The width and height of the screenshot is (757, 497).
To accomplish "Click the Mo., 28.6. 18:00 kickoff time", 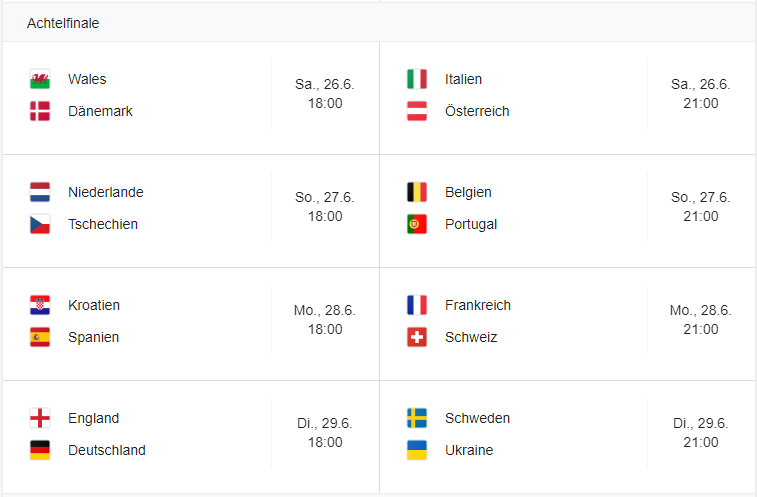I will 325,320.
